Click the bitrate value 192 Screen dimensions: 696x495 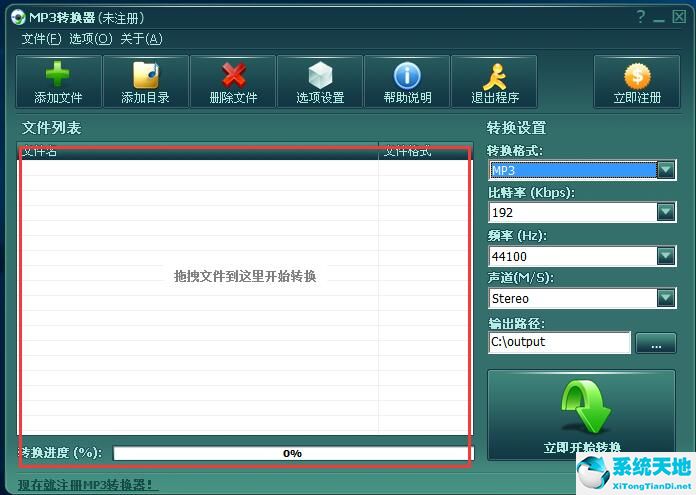[502, 213]
